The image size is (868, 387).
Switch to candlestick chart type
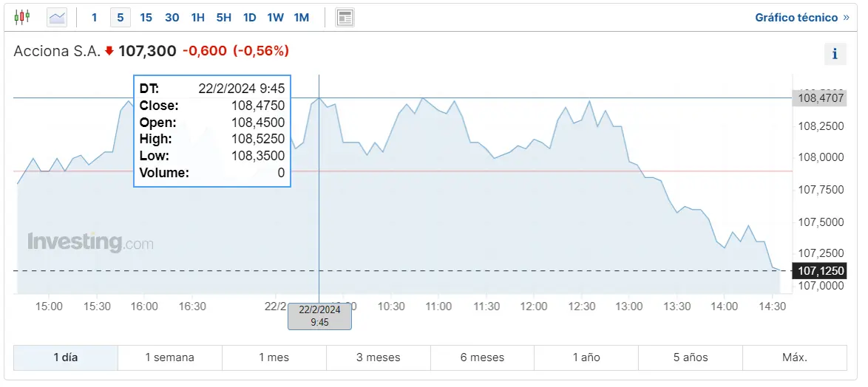pos(22,16)
